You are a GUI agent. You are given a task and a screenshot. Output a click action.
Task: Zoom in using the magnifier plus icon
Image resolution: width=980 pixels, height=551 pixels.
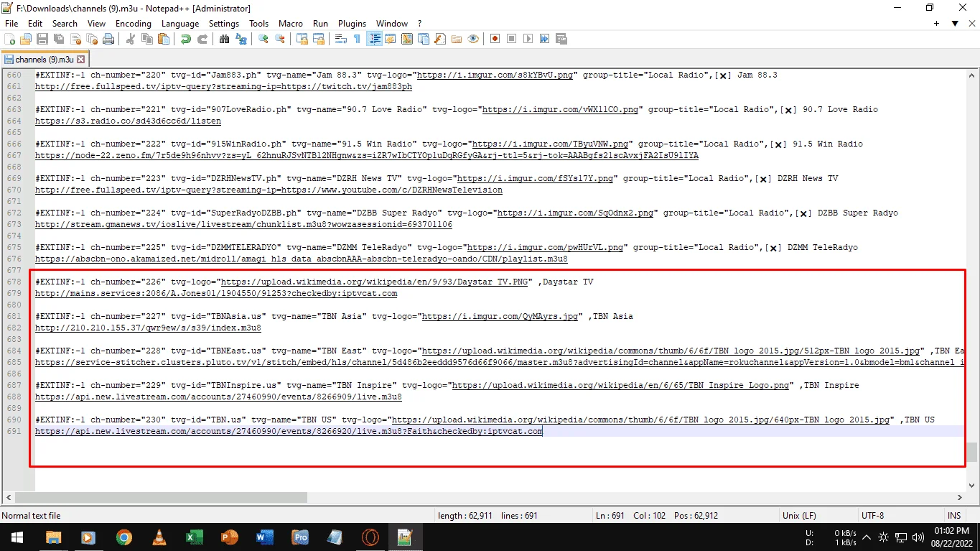click(263, 39)
